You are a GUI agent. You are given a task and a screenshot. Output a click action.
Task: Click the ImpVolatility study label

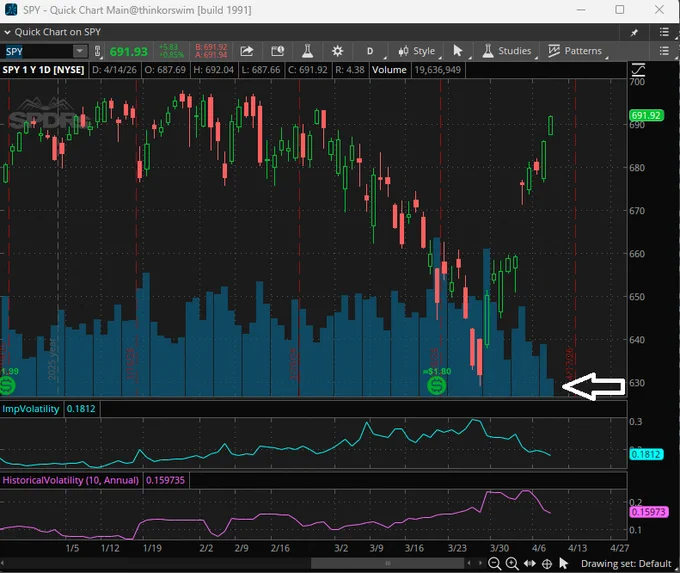31,409
